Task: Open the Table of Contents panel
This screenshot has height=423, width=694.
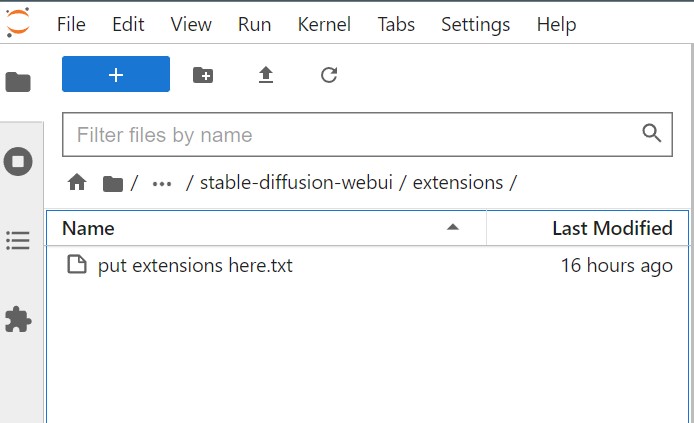Action: click(x=18, y=240)
